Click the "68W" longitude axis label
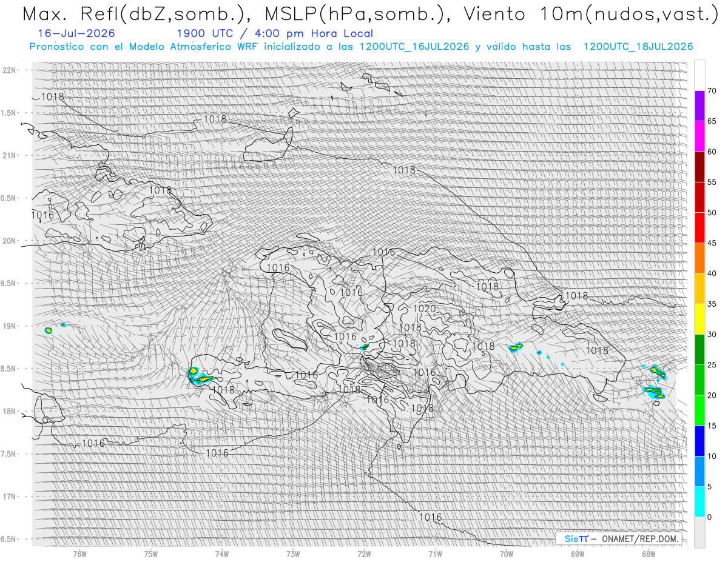The width and height of the screenshot is (728, 562). [649, 554]
